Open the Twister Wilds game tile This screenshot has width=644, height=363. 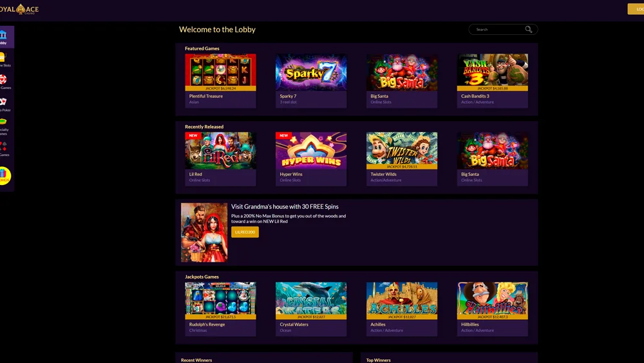tap(402, 150)
